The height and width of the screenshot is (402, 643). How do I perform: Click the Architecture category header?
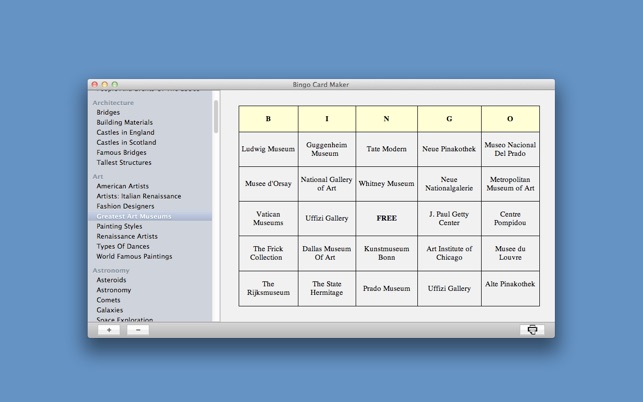[113, 103]
